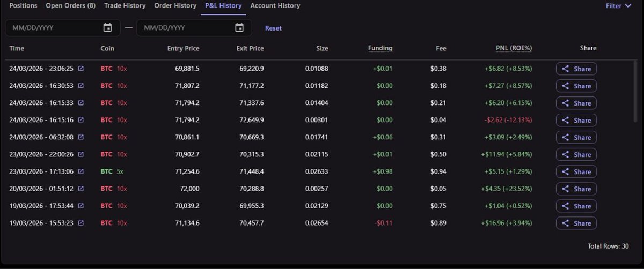Click entry price 69,881.5
Image resolution: width=644 pixels, height=269 pixels.
[x=187, y=69]
